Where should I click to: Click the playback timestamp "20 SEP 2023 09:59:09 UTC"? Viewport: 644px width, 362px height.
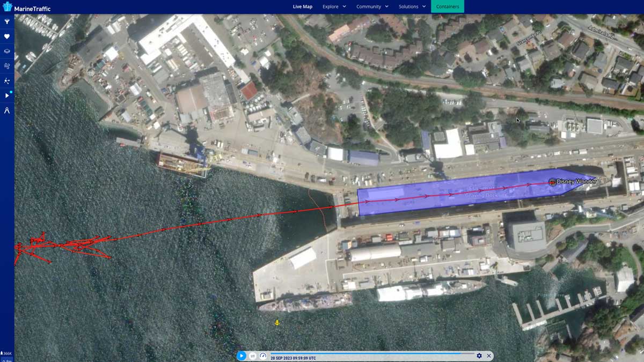pos(293,358)
